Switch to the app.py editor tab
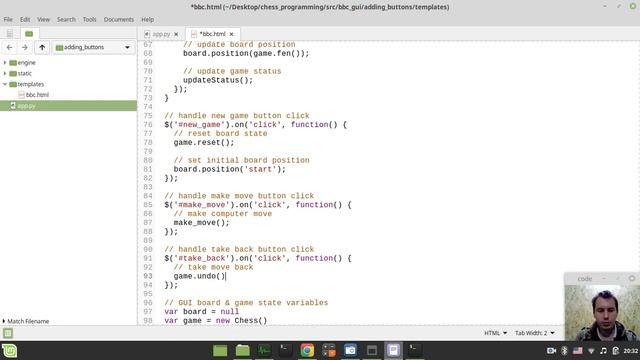This screenshot has height=360, width=640. 161,34
